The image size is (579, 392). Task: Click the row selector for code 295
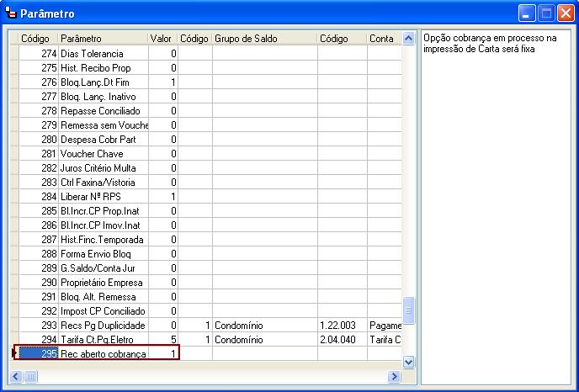pyautogui.click(x=13, y=354)
